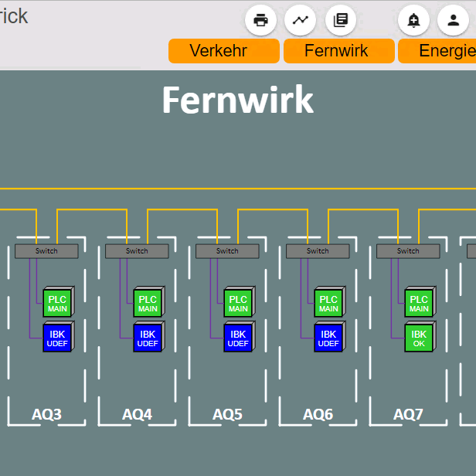Select the AQ6 PLC MAIN block
Image resolution: width=476 pixels, height=476 pixels.
pyautogui.click(x=330, y=301)
